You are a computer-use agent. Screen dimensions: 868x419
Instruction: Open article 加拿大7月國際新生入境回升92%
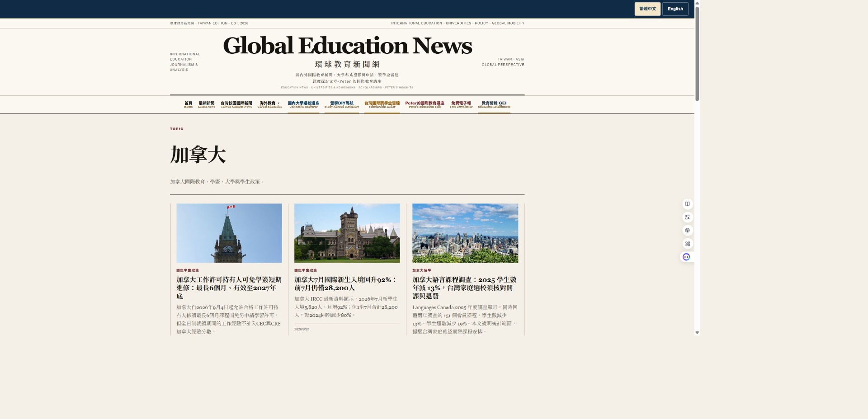pyautogui.click(x=346, y=284)
